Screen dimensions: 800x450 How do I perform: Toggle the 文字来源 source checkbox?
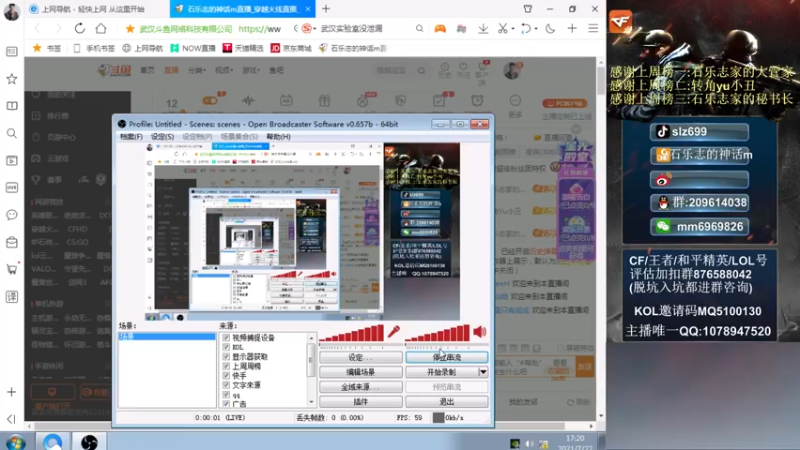pos(226,385)
